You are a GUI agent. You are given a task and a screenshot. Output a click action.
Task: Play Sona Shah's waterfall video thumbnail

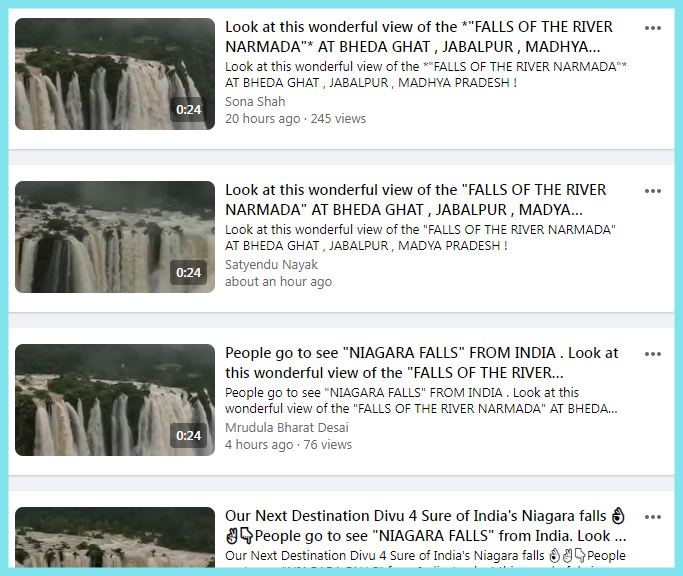coord(115,74)
